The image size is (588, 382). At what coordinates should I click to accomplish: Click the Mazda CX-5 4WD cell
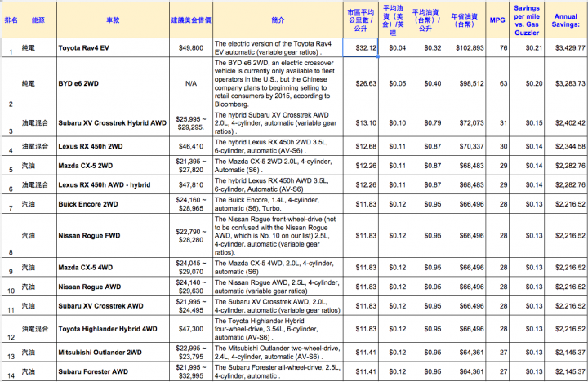coord(113,267)
